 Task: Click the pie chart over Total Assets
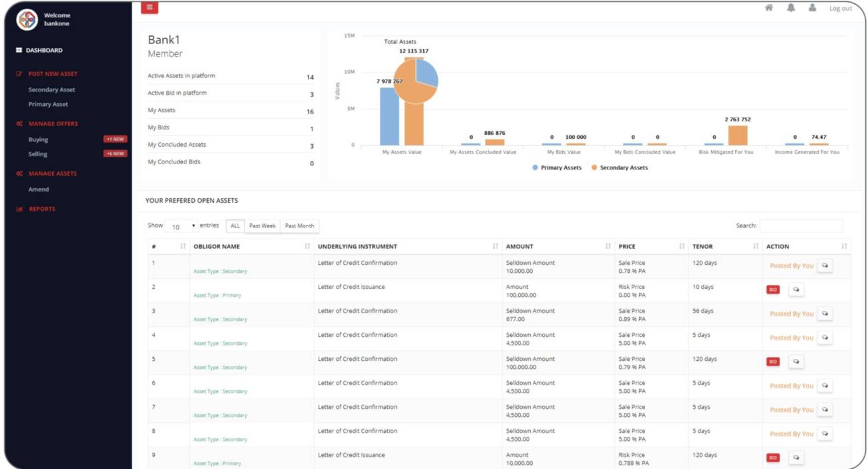click(415, 81)
